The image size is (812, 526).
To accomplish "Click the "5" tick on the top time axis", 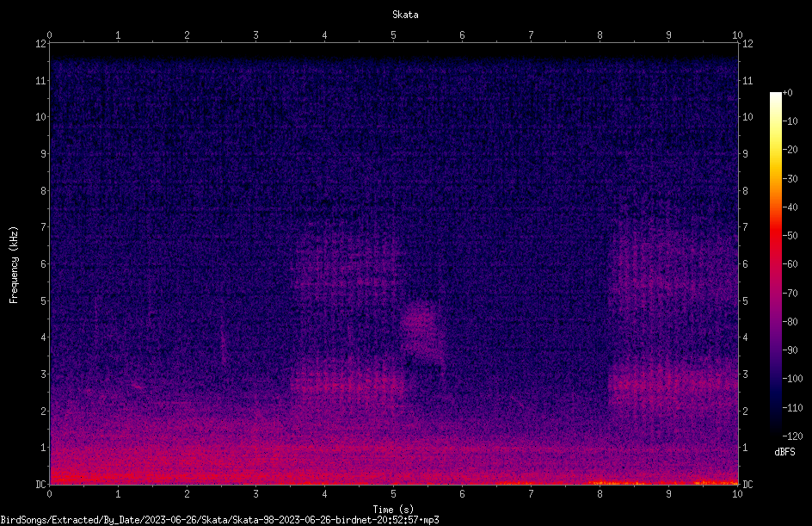I will click(394, 35).
